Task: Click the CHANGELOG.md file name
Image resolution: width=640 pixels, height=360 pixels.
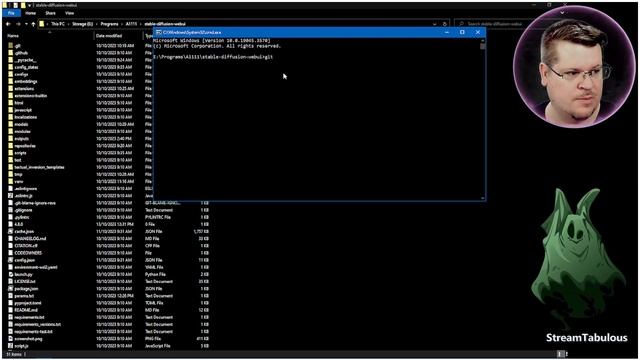Action: pyautogui.click(x=30, y=239)
